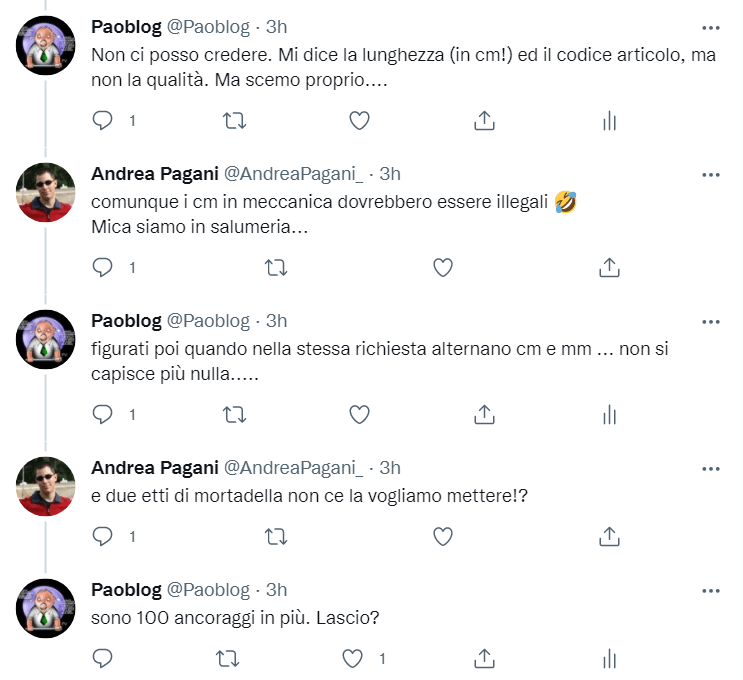View analytics for the 'Non ci posso credere' tweet
The height and width of the screenshot is (680, 743).
609,121
